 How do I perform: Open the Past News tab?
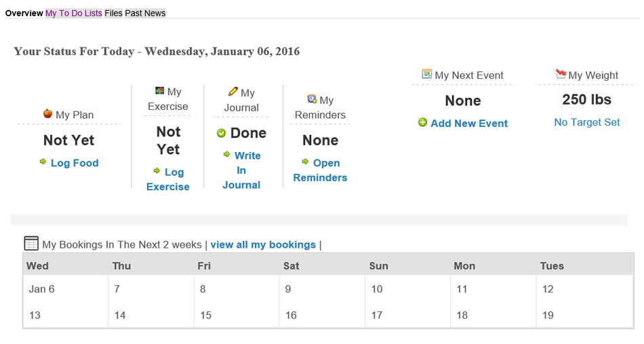(145, 13)
